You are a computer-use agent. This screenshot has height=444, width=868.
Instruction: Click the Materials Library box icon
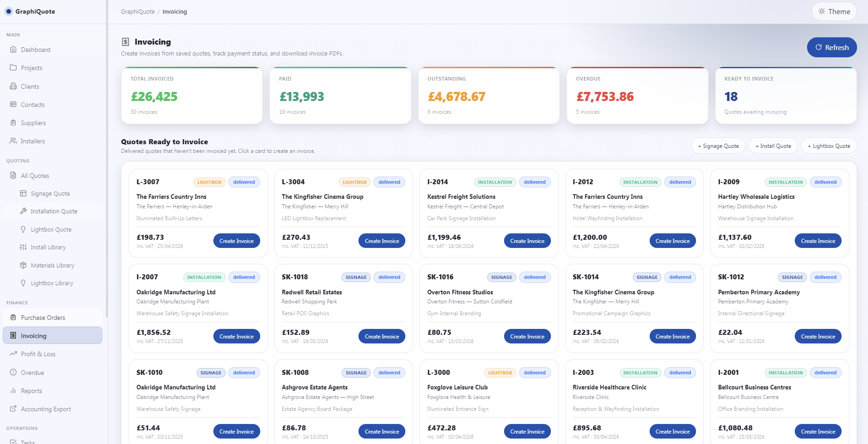pyautogui.click(x=23, y=265)
